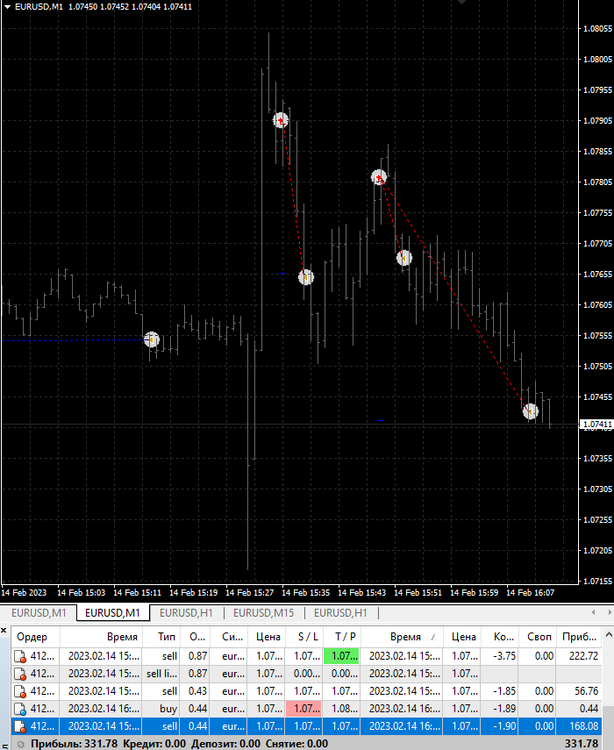Click the up arrow of the order table scrollbar

609,635
